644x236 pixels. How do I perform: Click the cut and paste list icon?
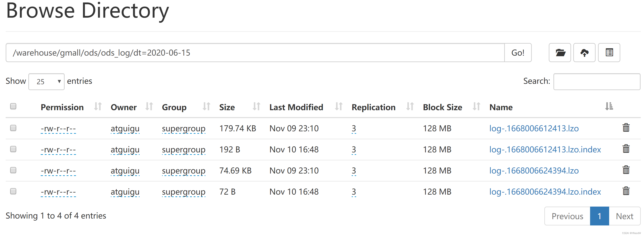(x=609, y=53)
